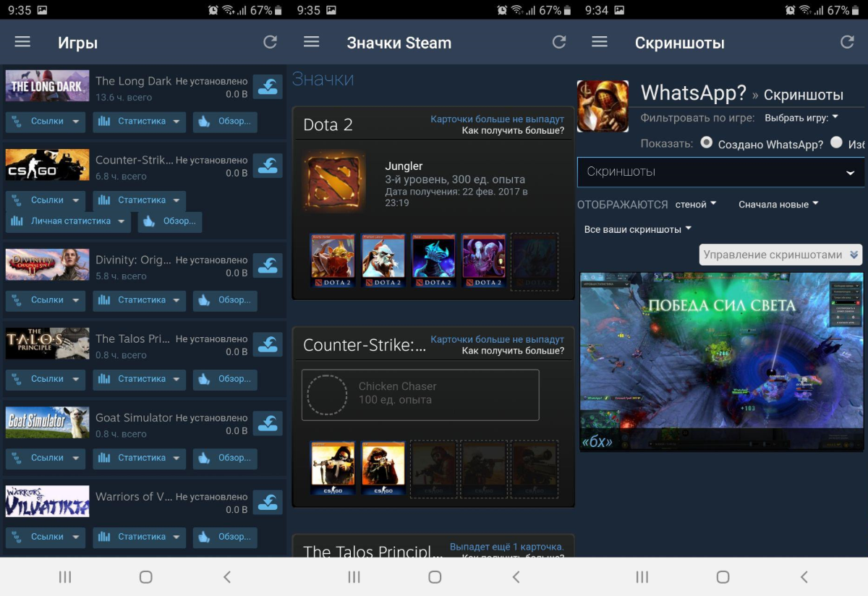This screenshot has height=596, width=868.
Task: Expand Ссылки dropdown for The Long Dark
Action: (x=46, y=122)
